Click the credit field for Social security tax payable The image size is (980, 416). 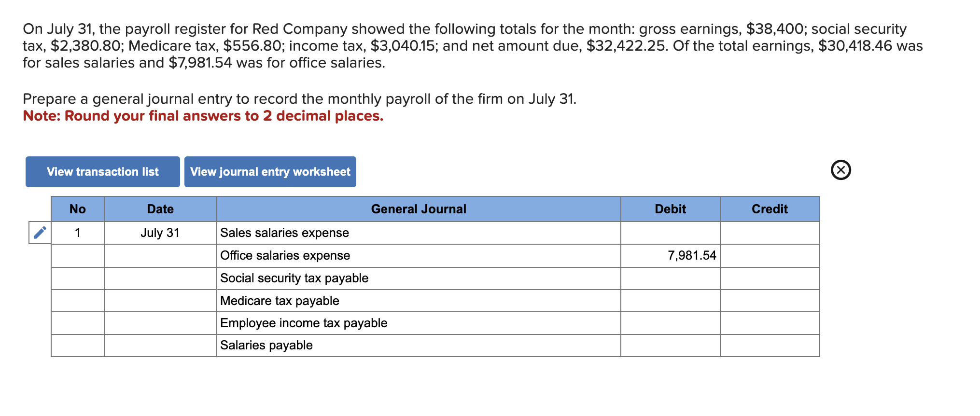(770, 278)
